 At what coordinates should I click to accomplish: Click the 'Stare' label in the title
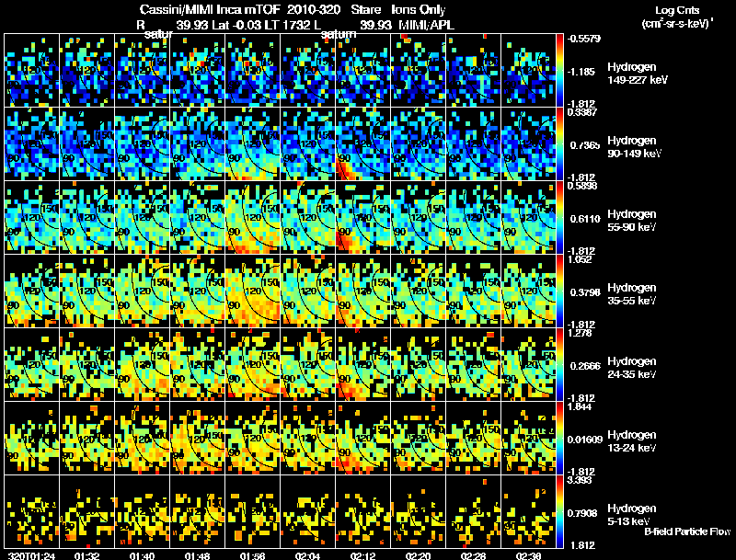[x=366, y=10]
